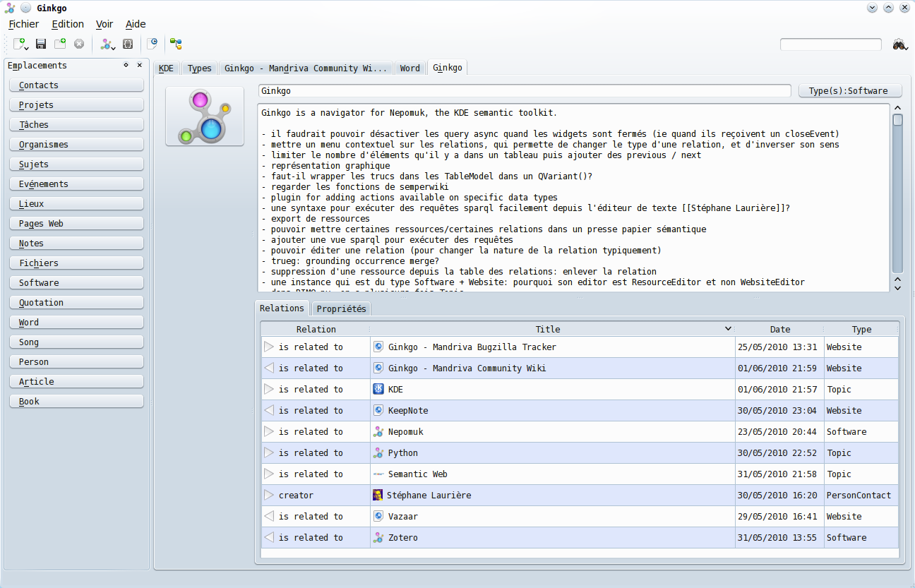Open the Aide menu
Viewport: 915px width, 588px height.
(136, 24)
